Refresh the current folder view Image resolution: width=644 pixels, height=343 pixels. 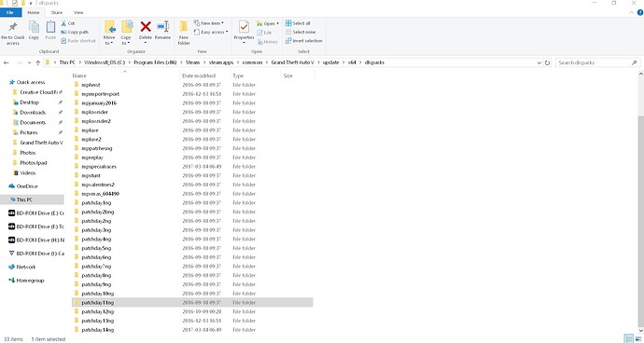[x=547, y=62]
